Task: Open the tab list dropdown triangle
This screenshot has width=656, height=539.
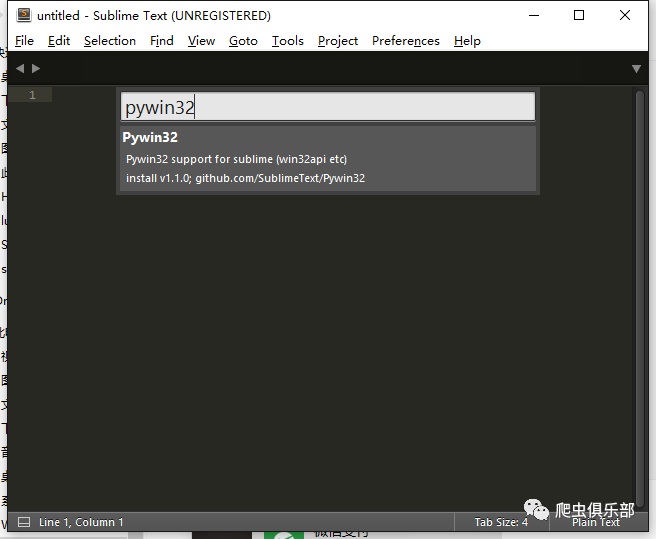Action: pos(636,69)
